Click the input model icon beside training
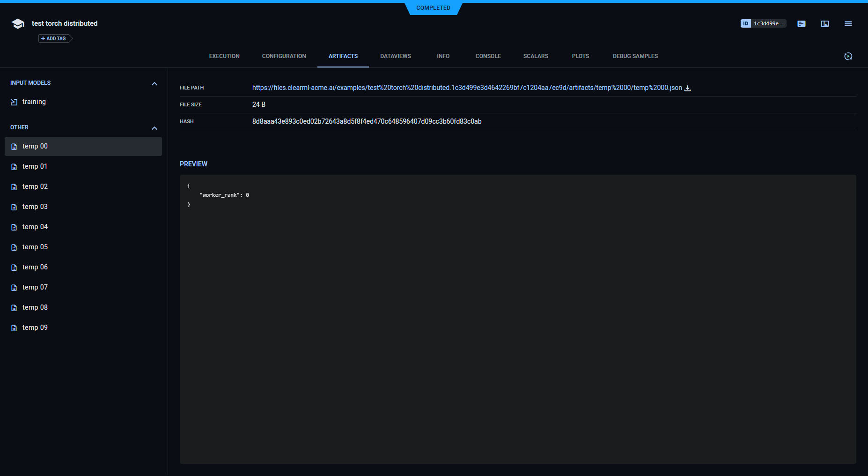Viewport: 868px width, 476px height. [14, 102]
